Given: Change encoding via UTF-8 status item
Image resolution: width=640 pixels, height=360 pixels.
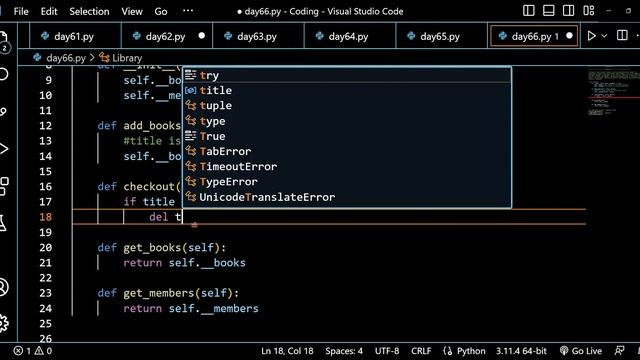Looking at the screenshot, I should [387, 351].
